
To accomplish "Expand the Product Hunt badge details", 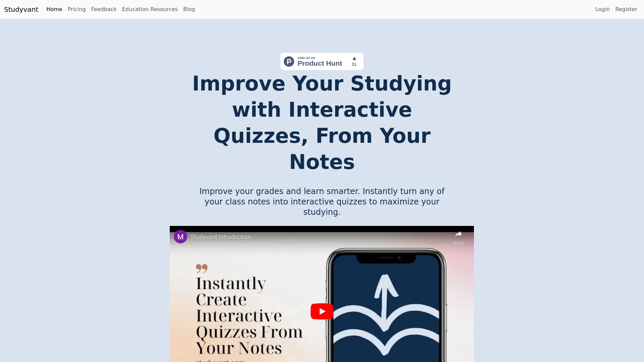I will pyautogui.click(x=322, y=61).
